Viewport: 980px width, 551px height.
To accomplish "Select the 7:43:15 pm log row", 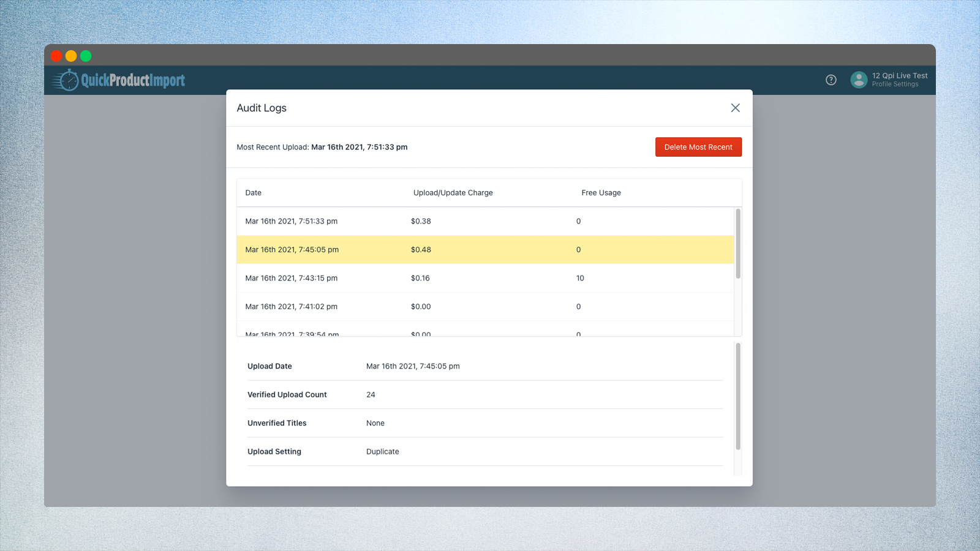I will tap(485, 278).
